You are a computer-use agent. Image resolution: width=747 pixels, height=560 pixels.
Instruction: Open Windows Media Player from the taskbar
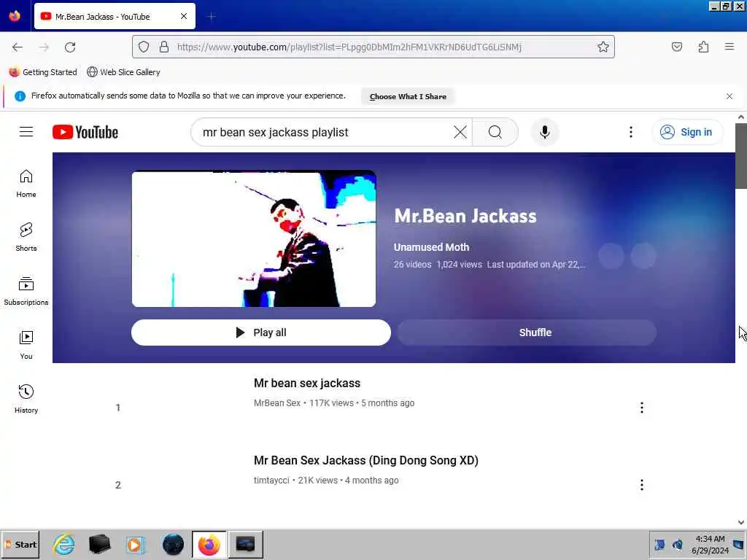(x=135, y=544)
